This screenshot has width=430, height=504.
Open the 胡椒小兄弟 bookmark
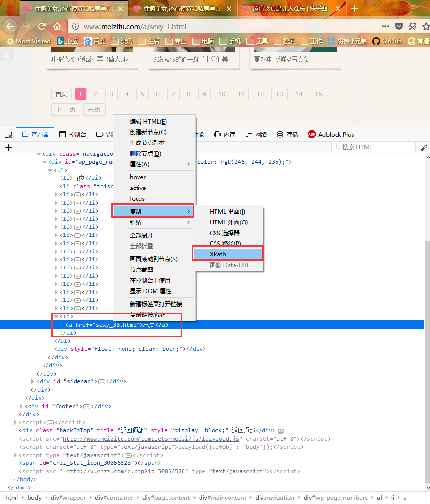tap(347, 41)
